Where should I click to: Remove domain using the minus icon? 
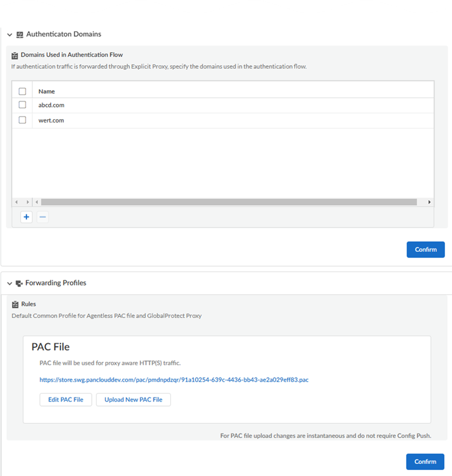point(43,217)
